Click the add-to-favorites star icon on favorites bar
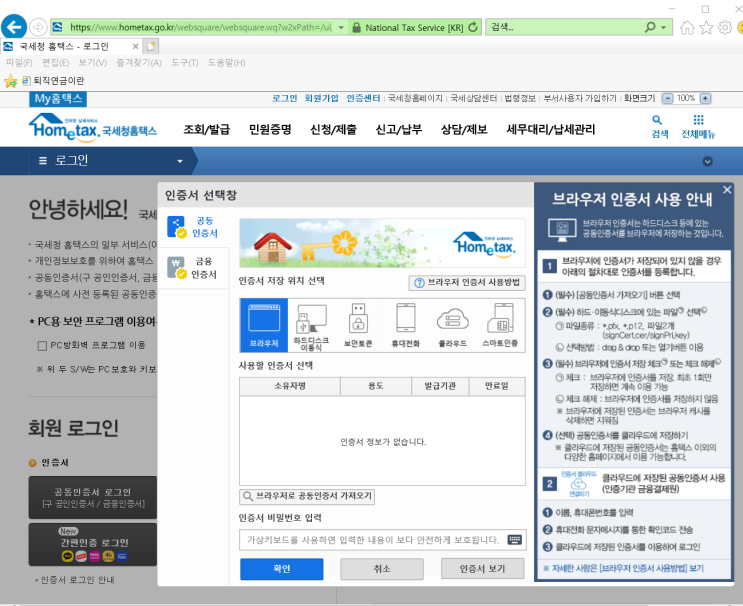This screenshot has height=606, width=743. (x=10, y=81)
